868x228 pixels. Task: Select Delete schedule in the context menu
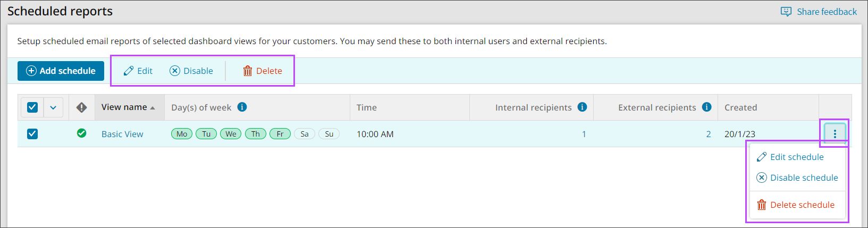[x=802, y=205]
